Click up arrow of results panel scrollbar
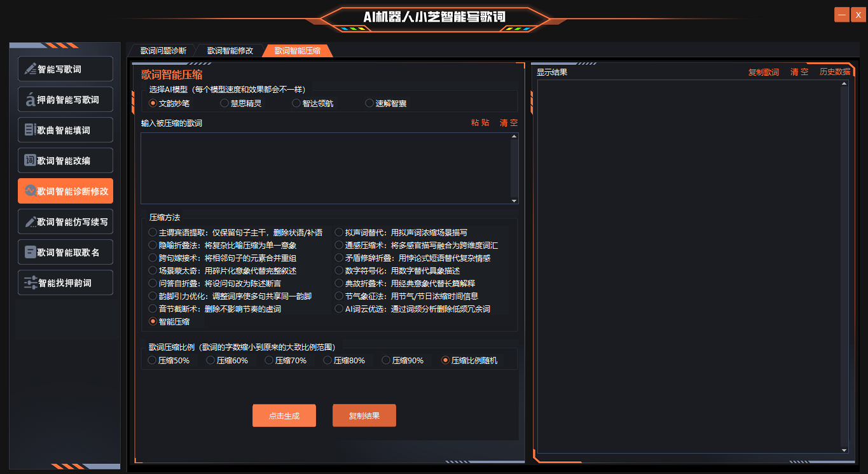This screenshot has width=868, height=474. pos(844,84)
